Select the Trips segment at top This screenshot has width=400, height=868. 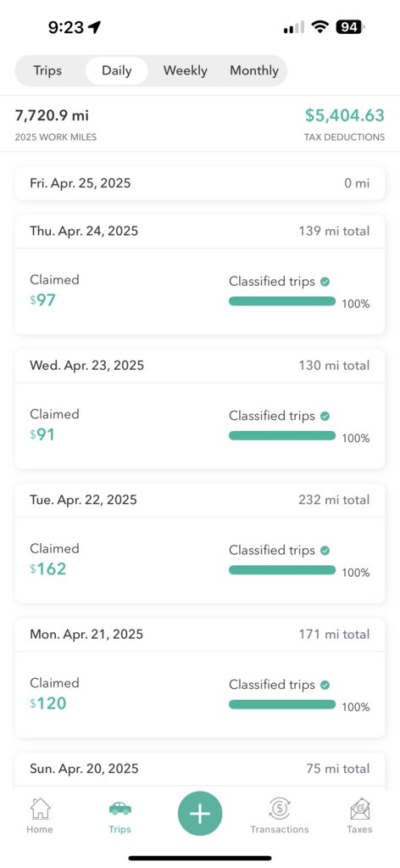(47, 71)
